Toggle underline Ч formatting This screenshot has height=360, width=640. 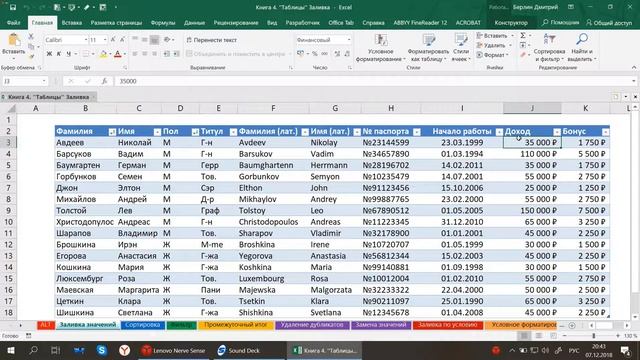[68, 54]
